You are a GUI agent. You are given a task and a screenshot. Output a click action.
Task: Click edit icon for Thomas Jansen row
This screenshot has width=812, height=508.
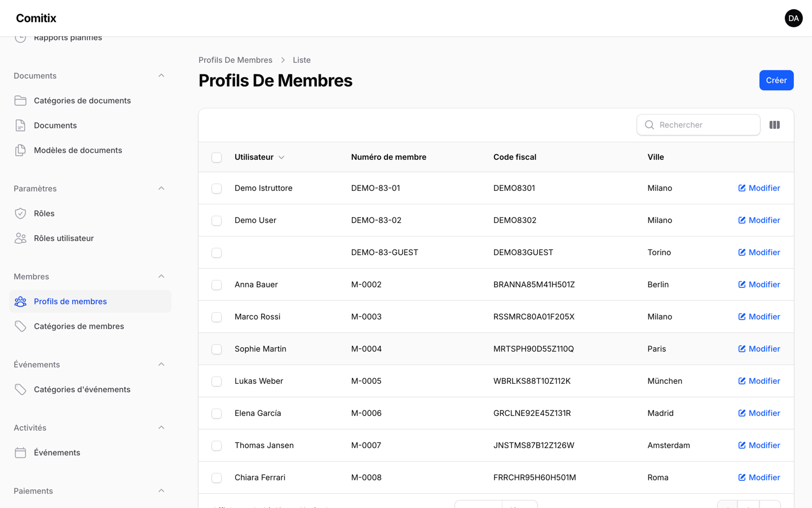742,445
